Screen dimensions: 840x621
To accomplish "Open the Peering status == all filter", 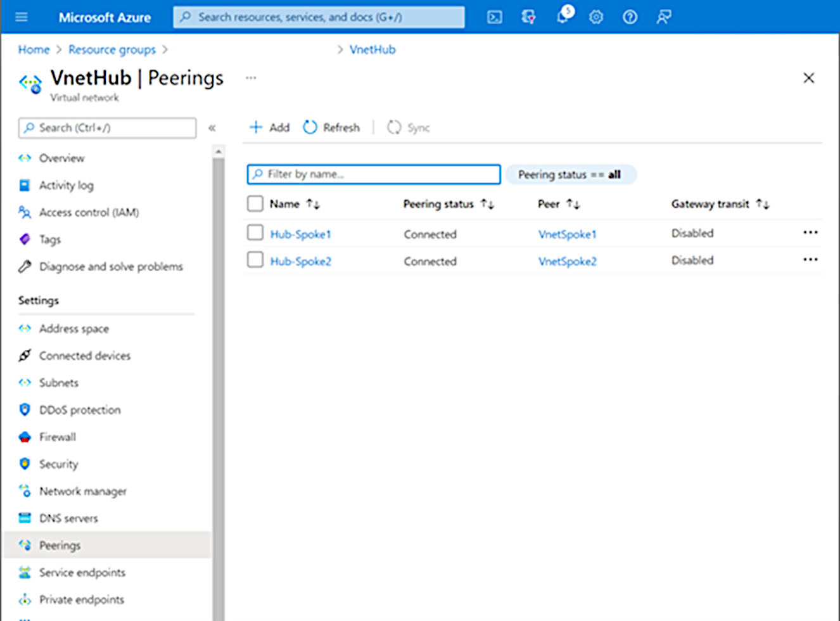I will coord(570,175).
